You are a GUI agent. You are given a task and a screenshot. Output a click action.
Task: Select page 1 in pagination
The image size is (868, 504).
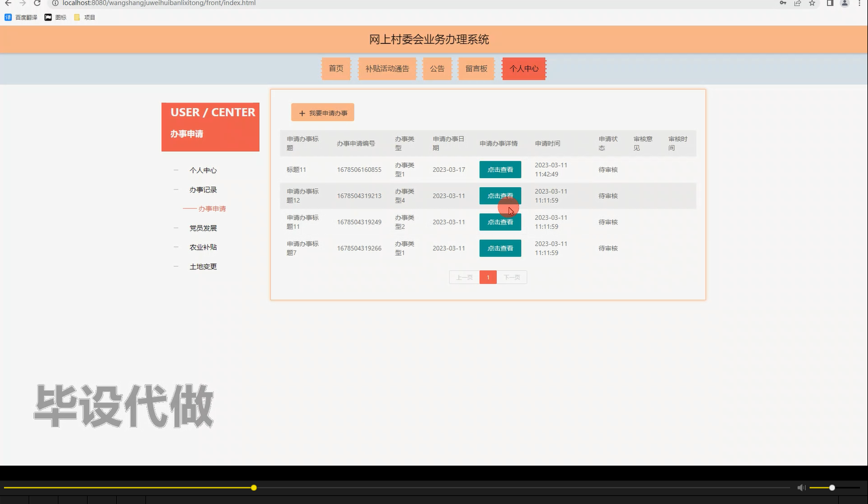pos(488,277)
